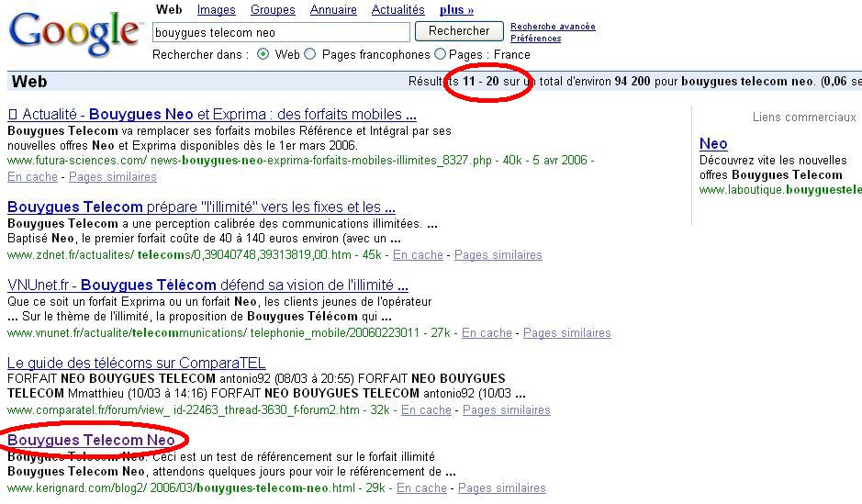
Task: Click the Rechercher dans : label
Action: tap(201, 54)
